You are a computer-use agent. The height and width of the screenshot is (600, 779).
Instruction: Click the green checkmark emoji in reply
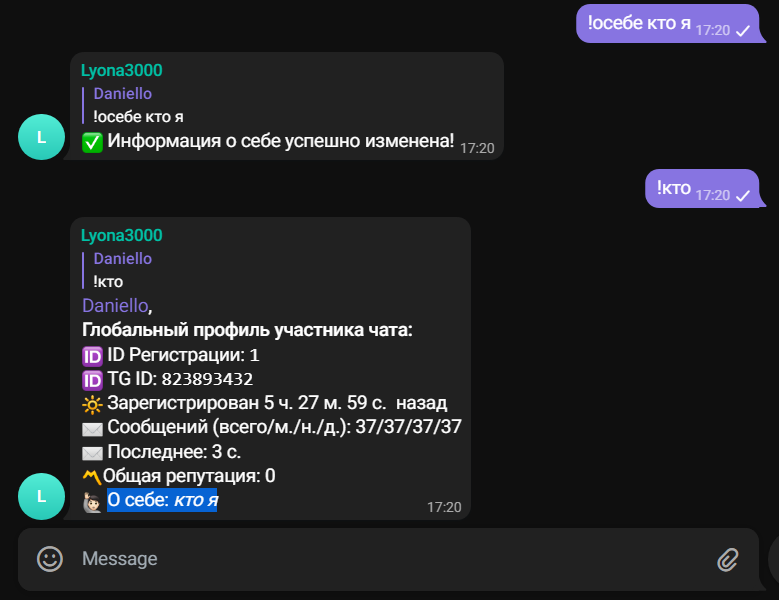92,142
